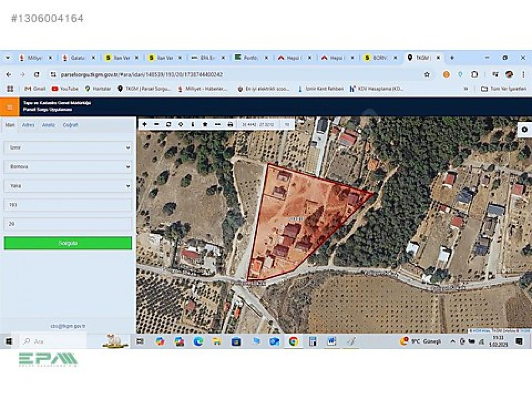Expand the Yaka neighborhood dropdown

(68, 186)
